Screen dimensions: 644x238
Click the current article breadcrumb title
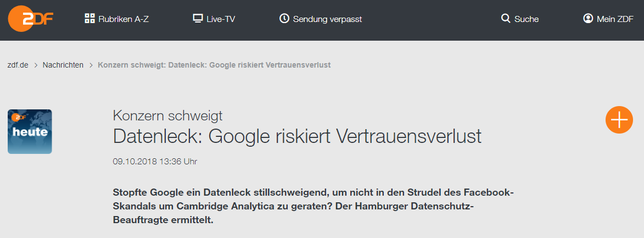pyautogui.click(x=214, y=65)
